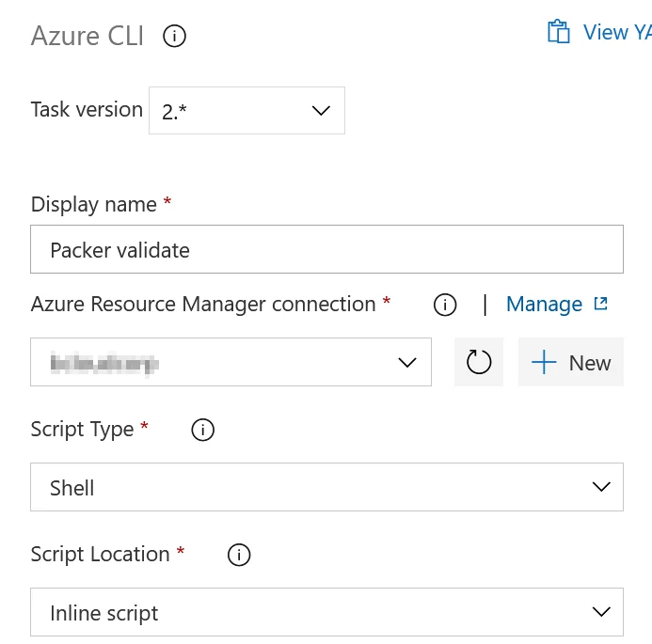Click the external link icon beside Manage
The height and width of the screenshot is (644, 652).
pyautogui.click(x=601, y=304)
